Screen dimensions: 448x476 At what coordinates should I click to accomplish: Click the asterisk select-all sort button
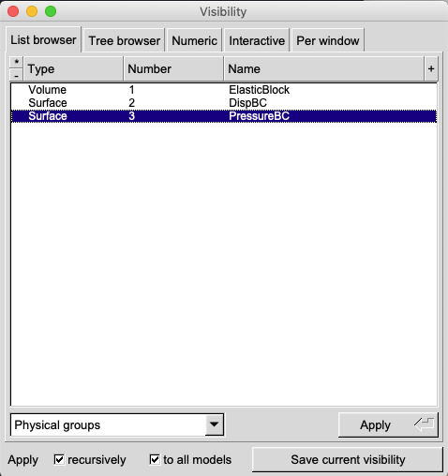16,62
